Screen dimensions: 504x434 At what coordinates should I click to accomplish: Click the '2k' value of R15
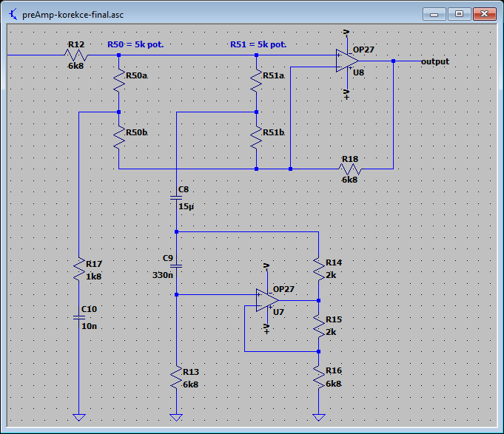pos(331,332)
